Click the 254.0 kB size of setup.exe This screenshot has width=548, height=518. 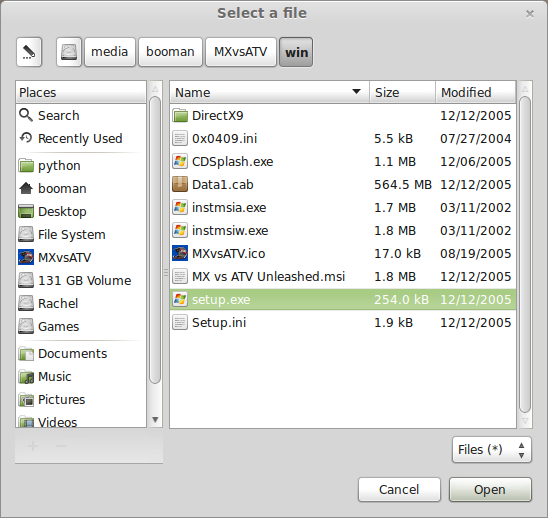(x=401, y=300)
